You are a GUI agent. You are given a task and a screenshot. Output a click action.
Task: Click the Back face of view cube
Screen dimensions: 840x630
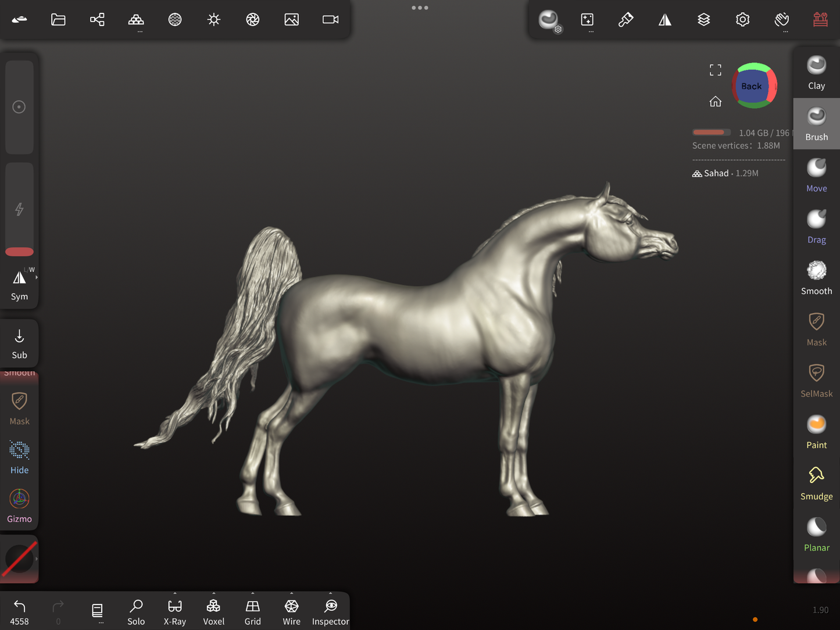(751, 86)
